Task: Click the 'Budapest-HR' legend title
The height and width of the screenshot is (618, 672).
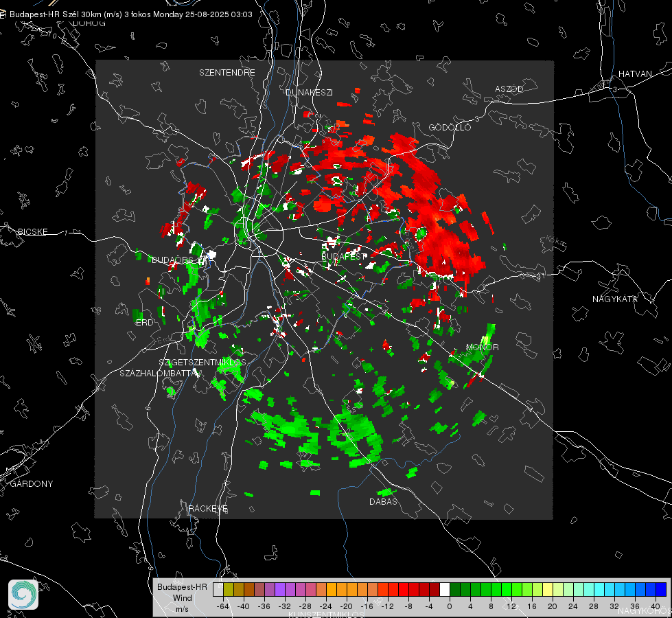Action: pyautogui.click(x=182, y=586)
